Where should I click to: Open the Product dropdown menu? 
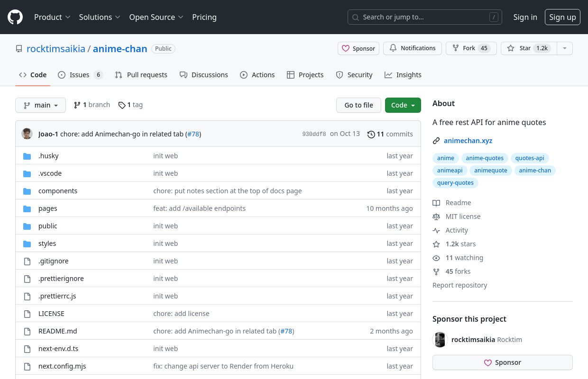[52, 17]
